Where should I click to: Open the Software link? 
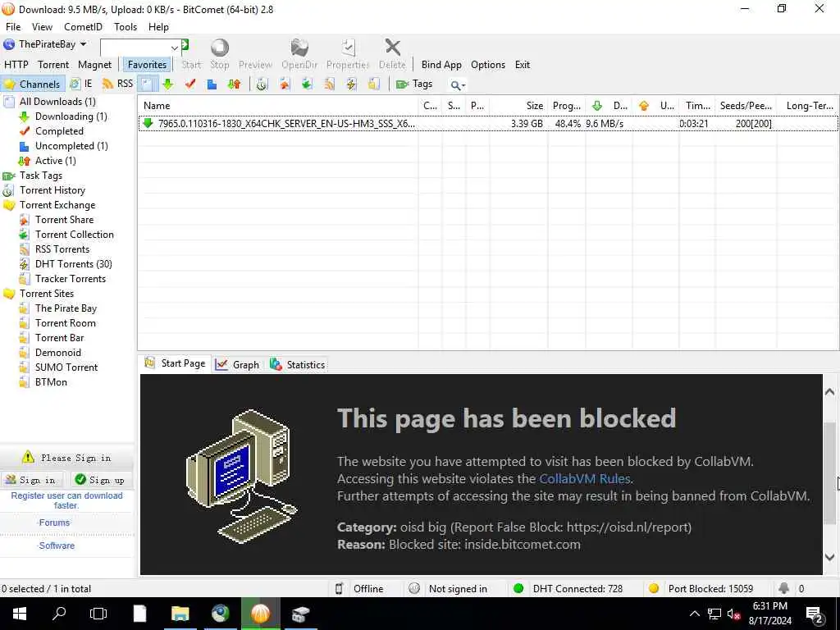point(57,546)
